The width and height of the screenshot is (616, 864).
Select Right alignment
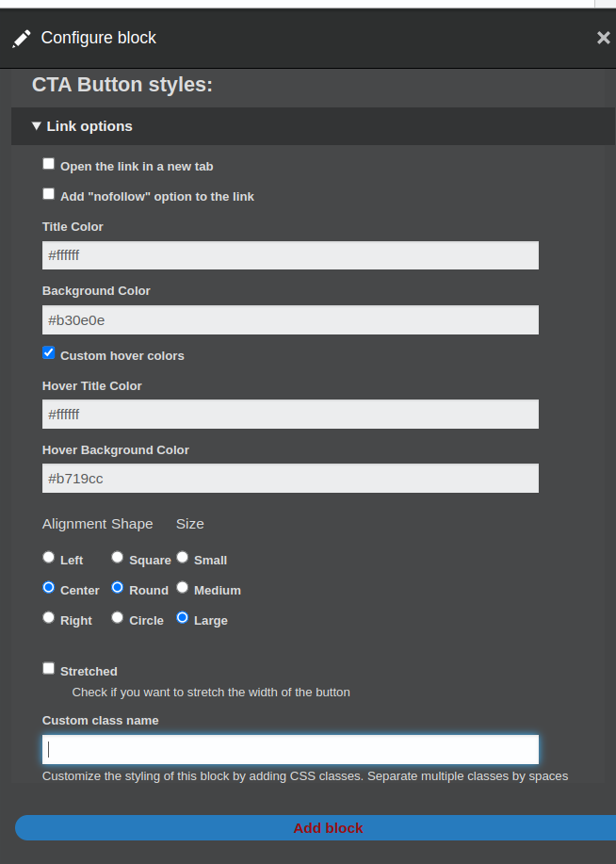[x=48, y=617]
